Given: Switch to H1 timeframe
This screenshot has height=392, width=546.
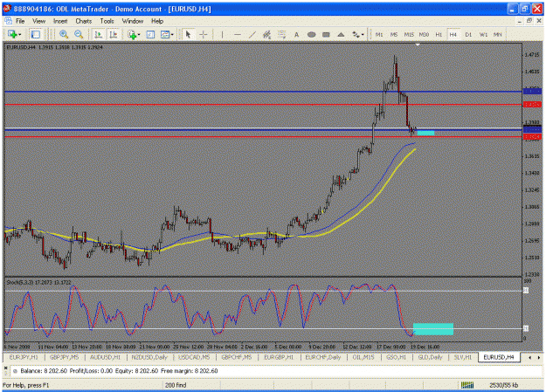Looking at the screenshot, I should pyautogui.click(x=439, y=34).
